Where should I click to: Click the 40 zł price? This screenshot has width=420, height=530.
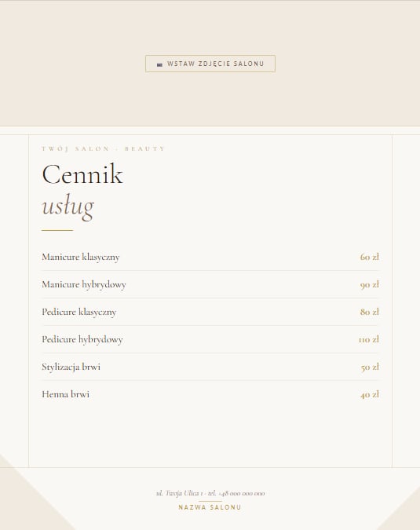tap(370, 394)
